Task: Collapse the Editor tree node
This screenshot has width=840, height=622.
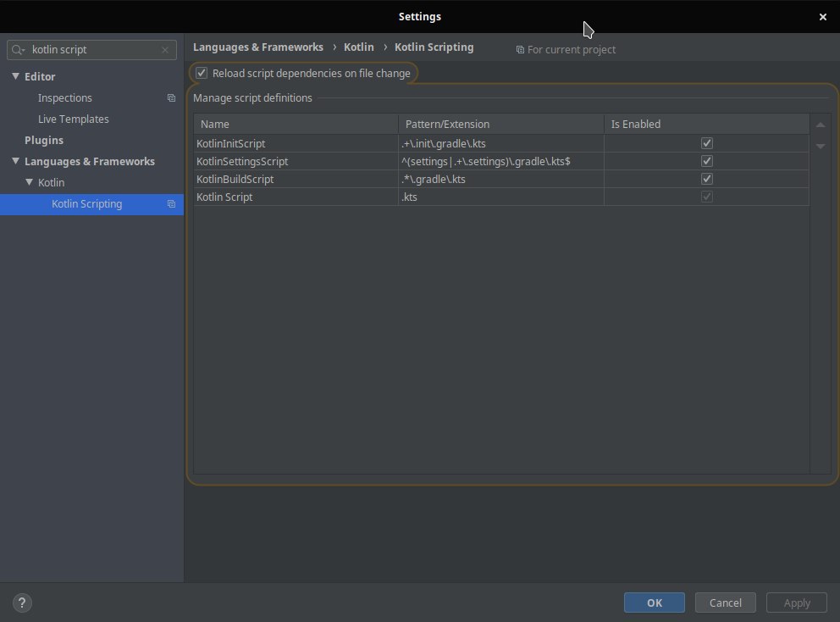Action: [15, 76]
